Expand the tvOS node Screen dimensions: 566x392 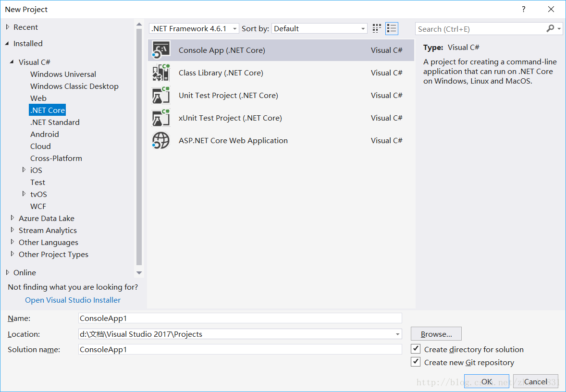(x=24, y=194)
